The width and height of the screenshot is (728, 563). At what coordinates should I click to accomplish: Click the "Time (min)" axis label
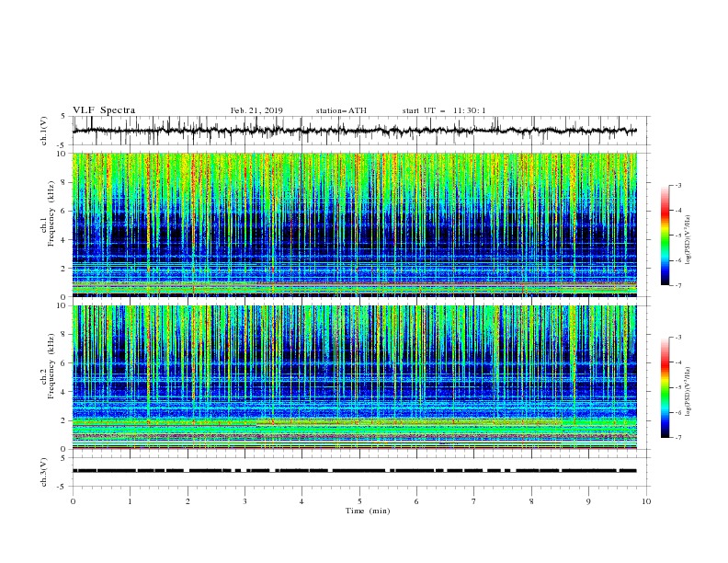click(x=368, y=511)
